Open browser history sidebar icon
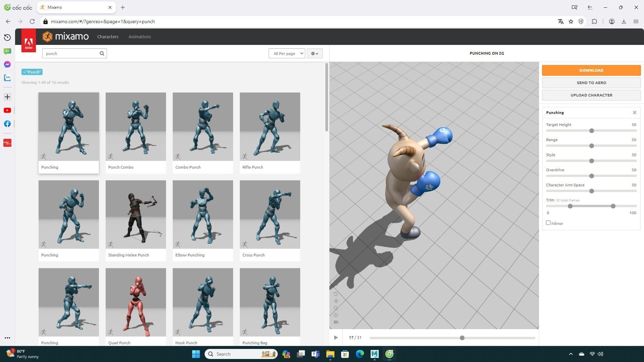This screenshot has width=644, height=362. [x=7, y=38]
